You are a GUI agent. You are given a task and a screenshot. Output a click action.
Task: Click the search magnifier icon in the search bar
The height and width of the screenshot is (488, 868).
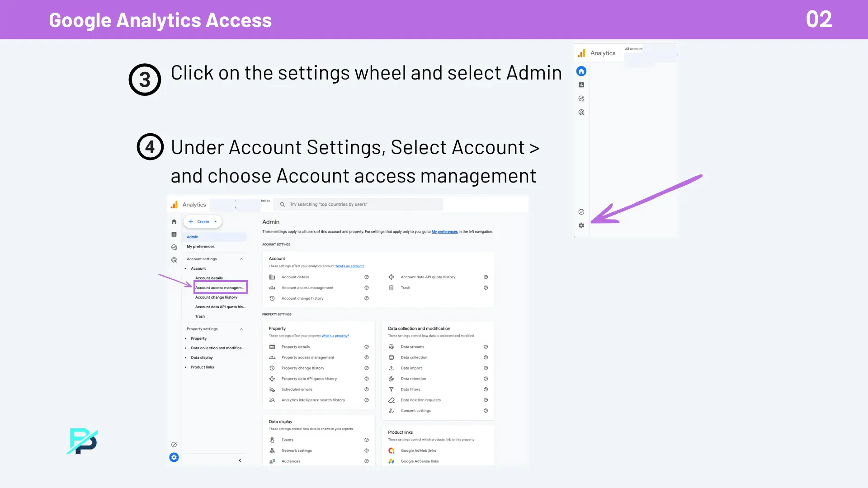[283, 205]
